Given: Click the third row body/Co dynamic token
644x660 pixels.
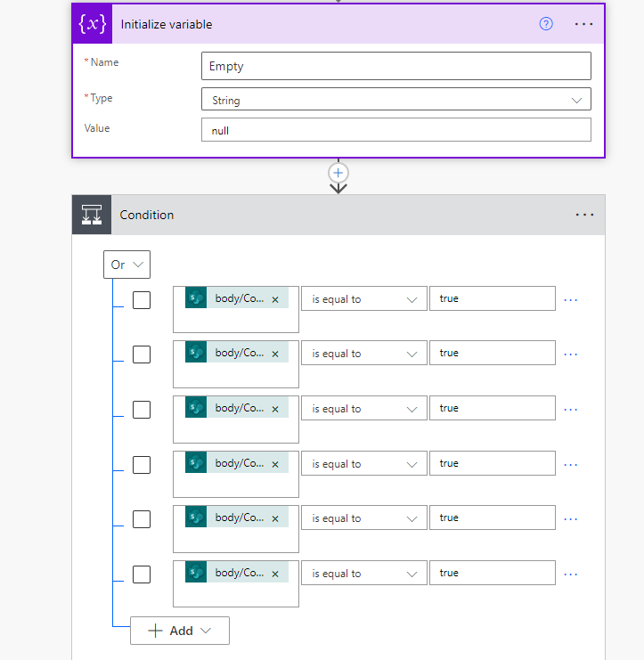Looking at the screenshot, I should pos(239,407).
